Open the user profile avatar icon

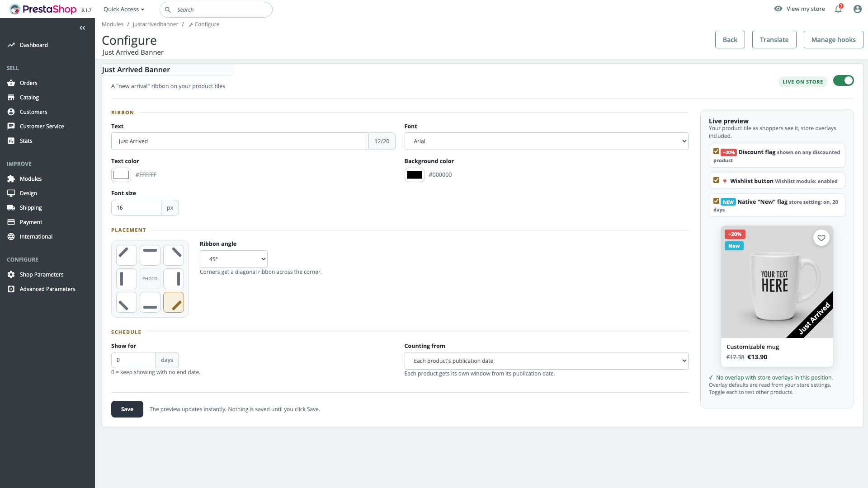pyautogui.click(x=858, y=9)
